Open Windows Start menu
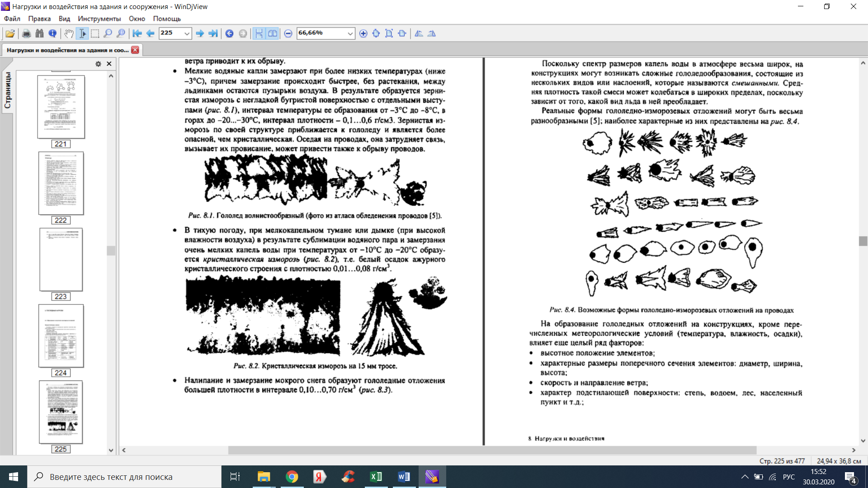 tap(14, 477)
